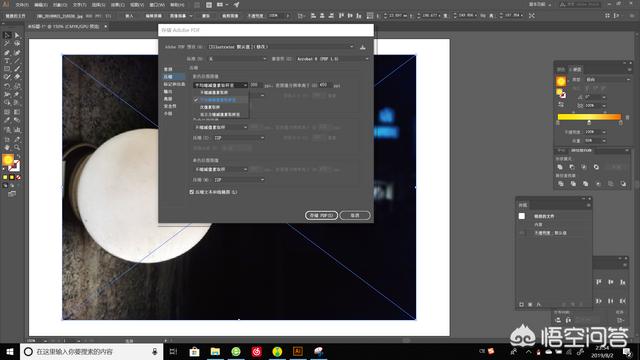This screenshot has height=360, width=640.
Task: Open the grayscale image downsampling dropdown
Action: tap(220, 127)
